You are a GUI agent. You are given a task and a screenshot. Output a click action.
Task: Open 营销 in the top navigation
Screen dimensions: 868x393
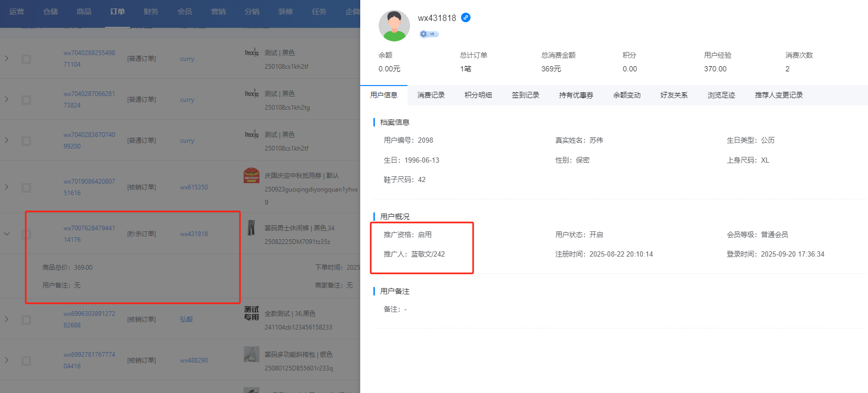[218, 12]
